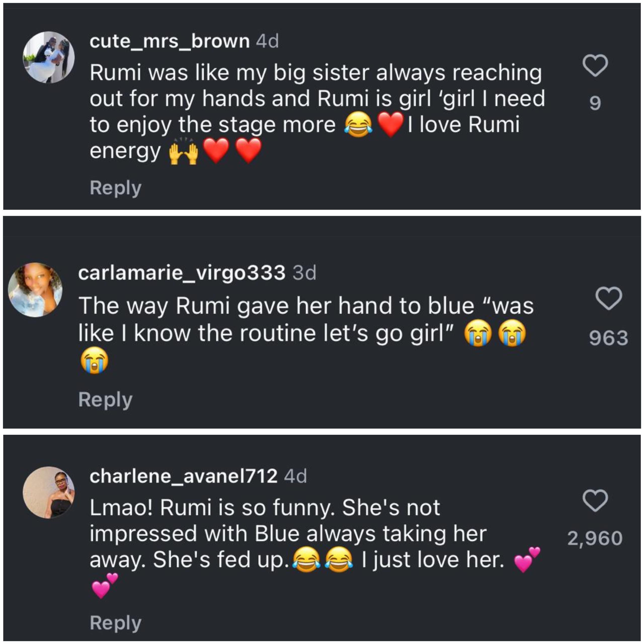644x644 pixels.
Task: Open the carlamarie_virgo333 username link
Action: pyautogui.click(x=182, y=273)
